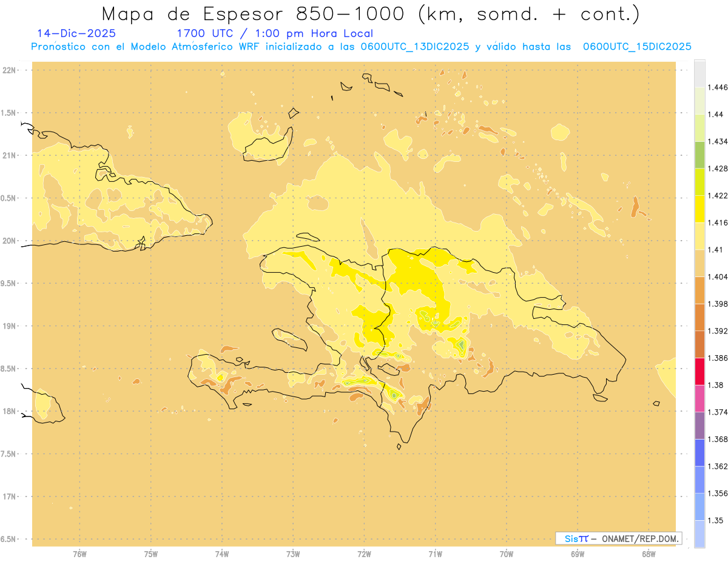
Task: Click the legend value '1.404'
Action: point(718,276)
